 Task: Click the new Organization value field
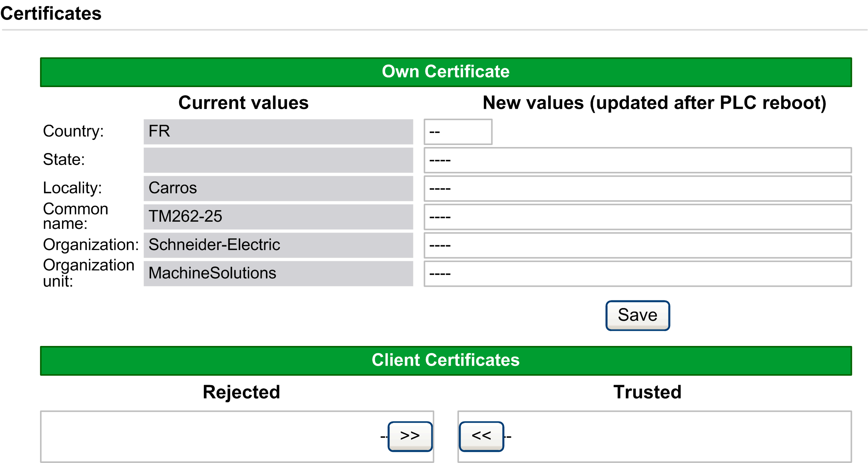(637, 245)
